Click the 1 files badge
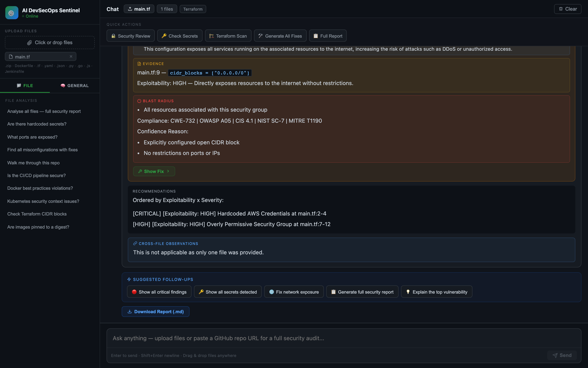 [167, 9]
